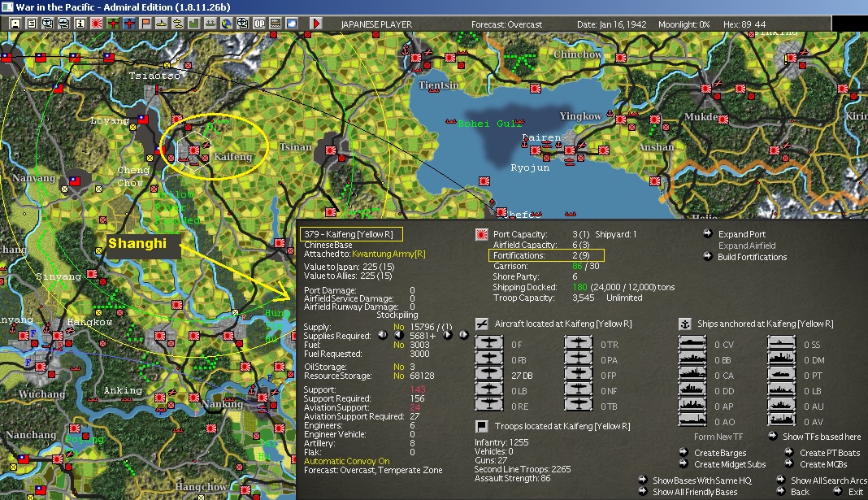Click the cloud weather toolbar icon
The width and height of the screenshot is (868, 500).
coord(291,24)
